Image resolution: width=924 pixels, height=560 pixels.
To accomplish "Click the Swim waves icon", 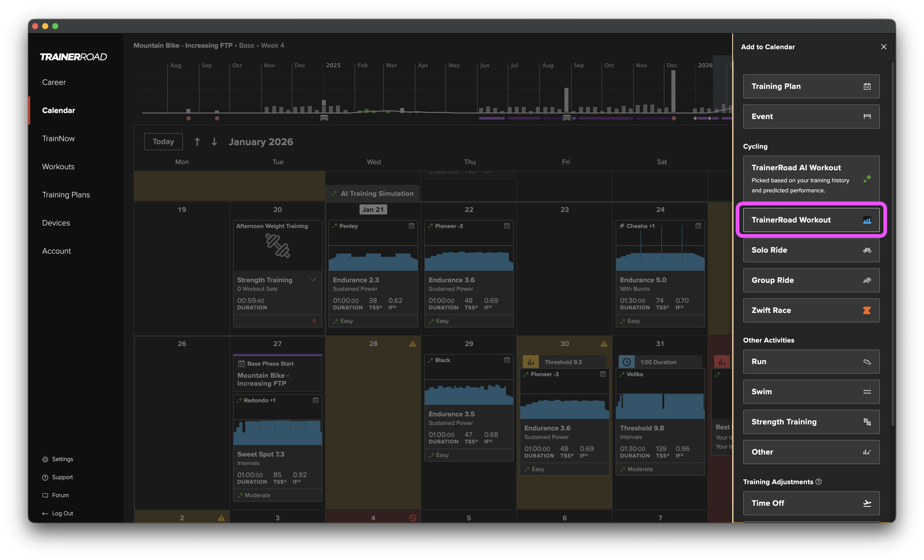I will click(x=867, y=391).
